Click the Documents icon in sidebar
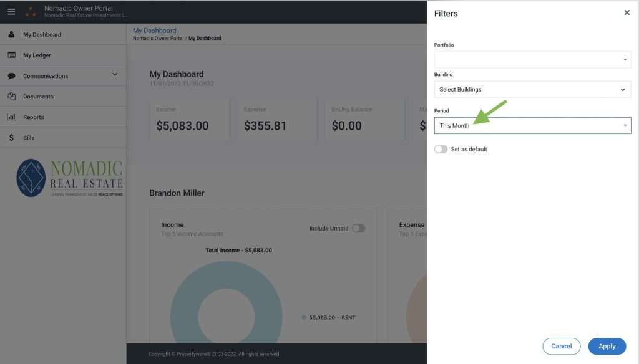The width and height of the screenshot is (639, 364). click(x=11, y=97)
